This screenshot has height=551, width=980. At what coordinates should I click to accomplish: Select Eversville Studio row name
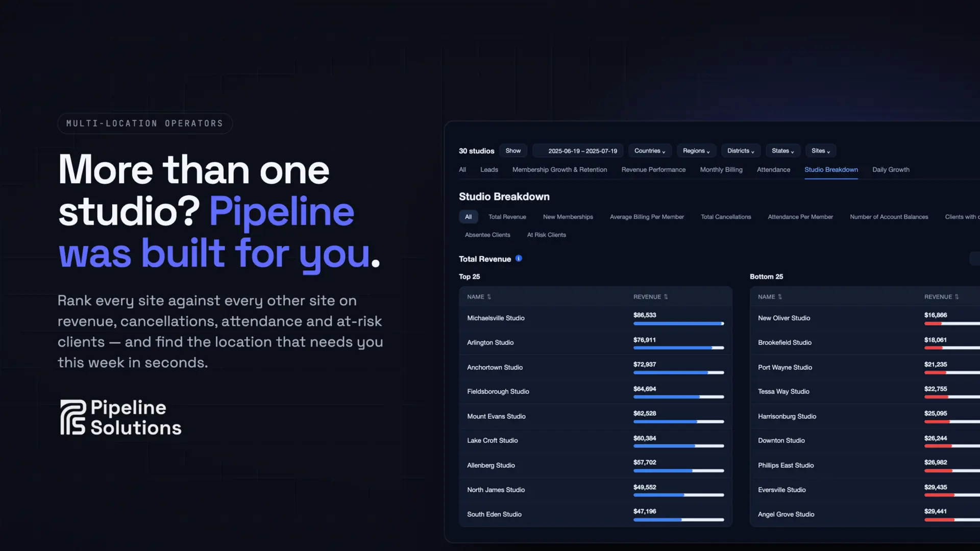pos(782,490)
